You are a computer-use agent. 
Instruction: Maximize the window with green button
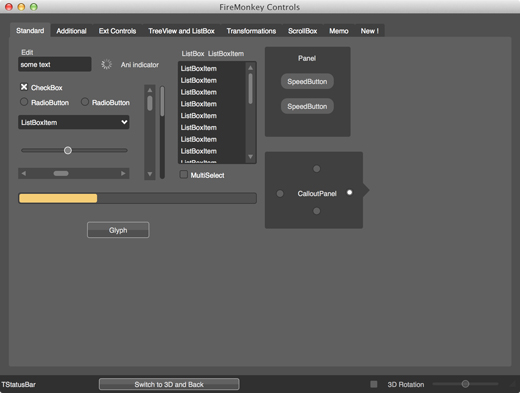pos(33,7)
